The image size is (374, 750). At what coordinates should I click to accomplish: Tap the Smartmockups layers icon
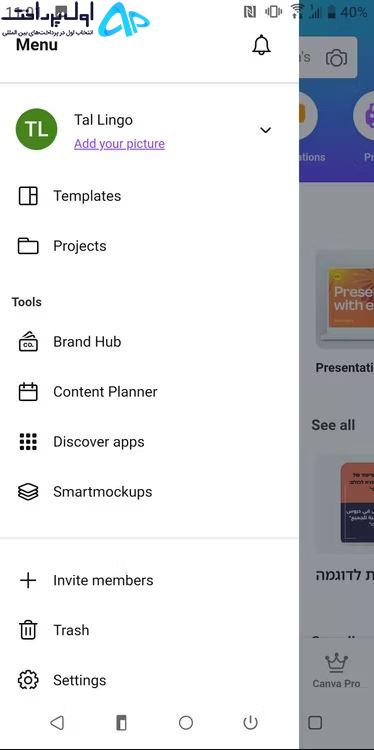click(28, 492)
